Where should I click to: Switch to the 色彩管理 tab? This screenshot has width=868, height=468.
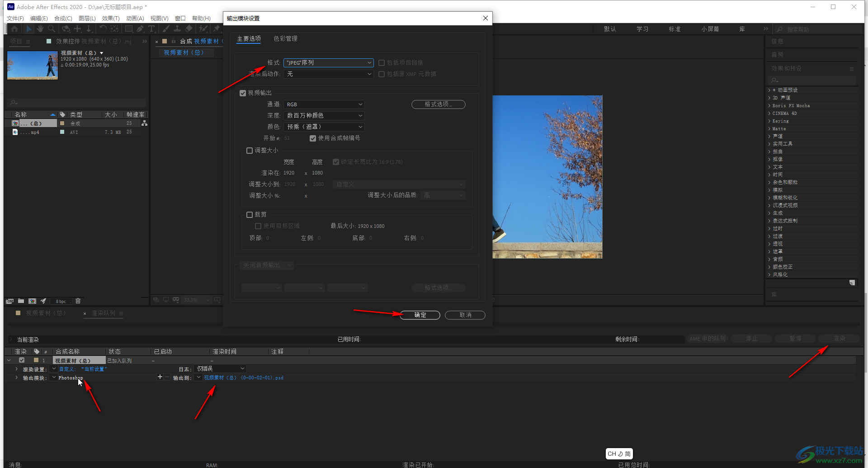click(x=286, y=39)
